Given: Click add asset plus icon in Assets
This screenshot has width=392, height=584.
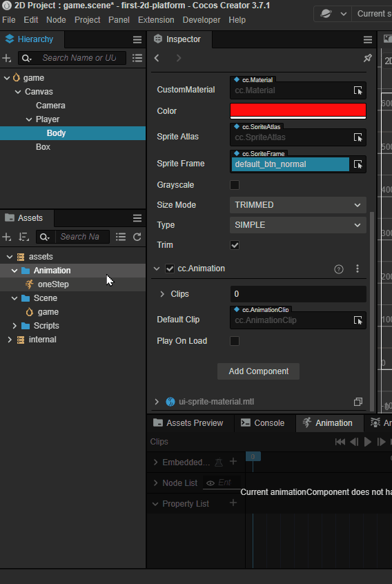Looking at the screenshot, I should pyautogui.click(x=7, y=237).
